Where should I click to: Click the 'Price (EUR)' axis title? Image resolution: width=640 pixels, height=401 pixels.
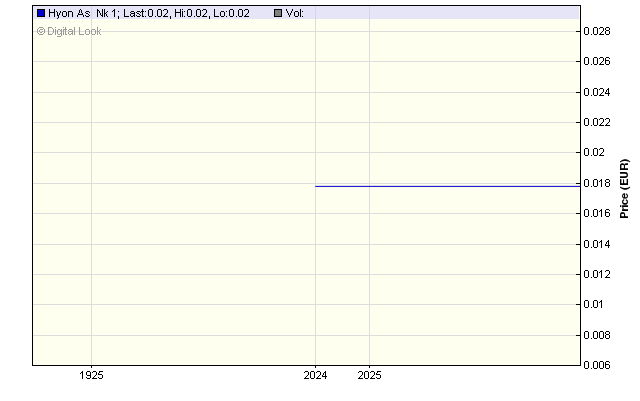click(624, 189)
